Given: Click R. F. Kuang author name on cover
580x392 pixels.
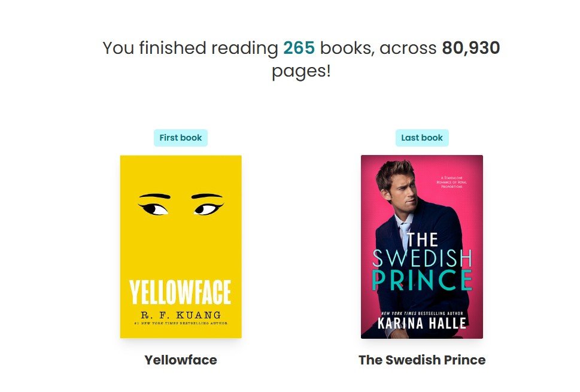Looking at the screenshot, I should coord(181,315).
